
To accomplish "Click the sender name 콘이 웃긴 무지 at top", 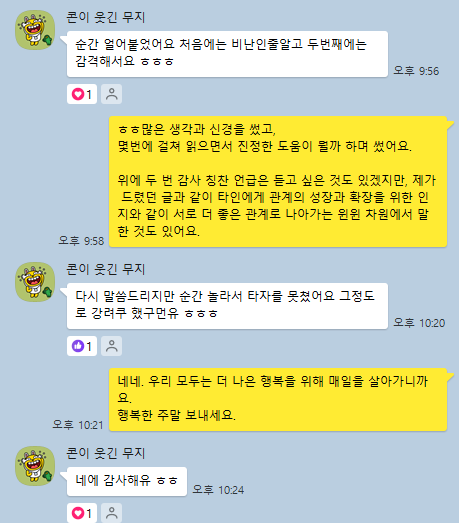I will coord(106,17).
